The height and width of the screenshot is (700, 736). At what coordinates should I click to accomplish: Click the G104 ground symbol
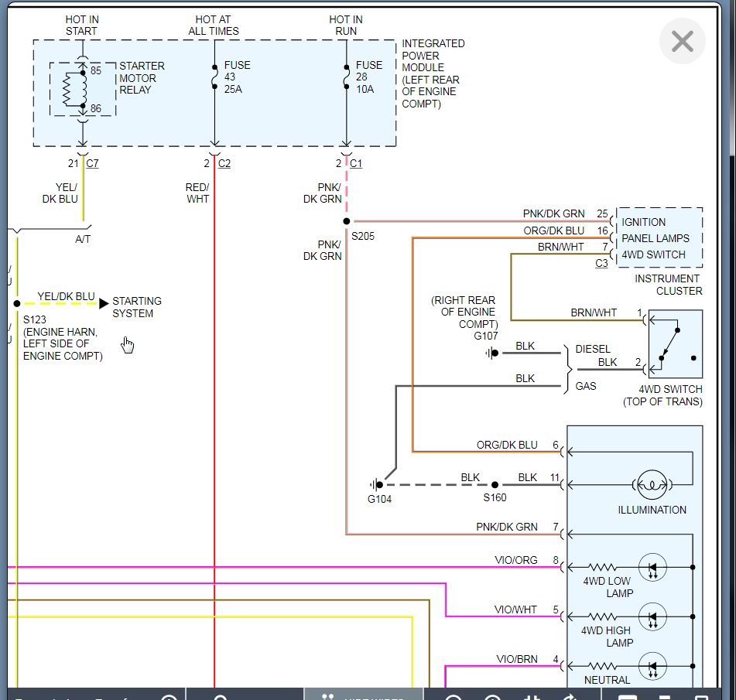376,485
